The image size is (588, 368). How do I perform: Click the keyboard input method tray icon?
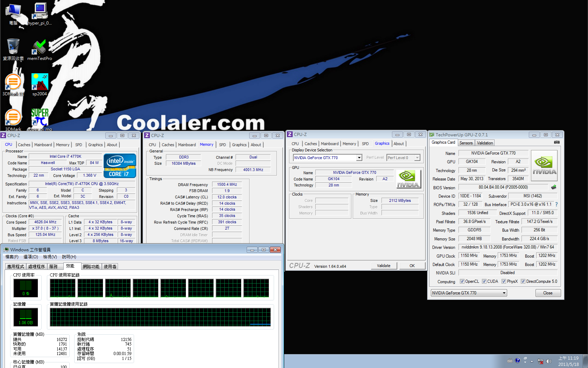tap(510, 361)
